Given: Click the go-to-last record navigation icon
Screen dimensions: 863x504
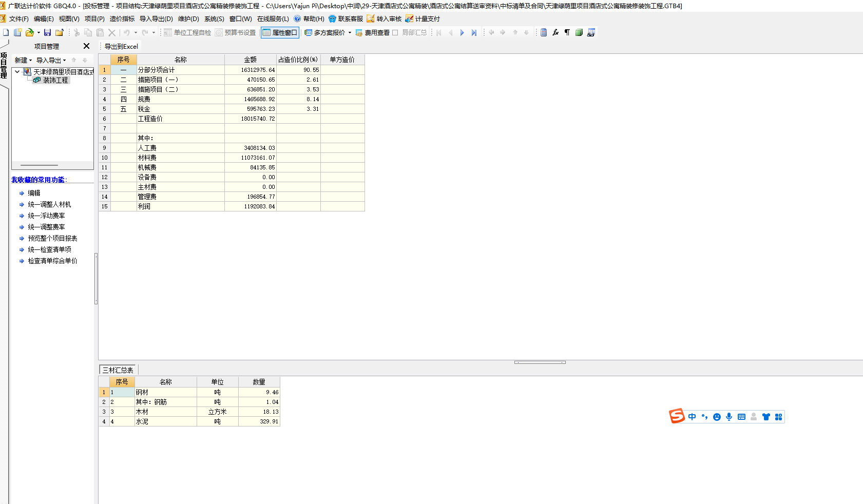Looking at the screenshot, I should 474,32.
